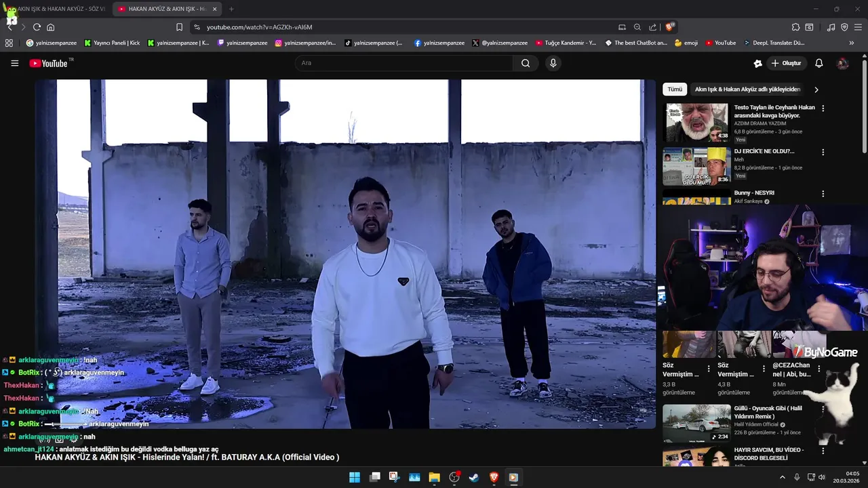Open The best ChatBot bookmark
The image size is (868, 488).
[x=636, y=43]
